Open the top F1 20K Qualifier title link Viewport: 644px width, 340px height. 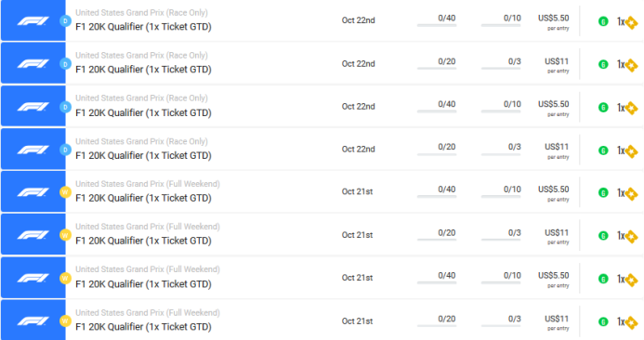tap(143, 27)
